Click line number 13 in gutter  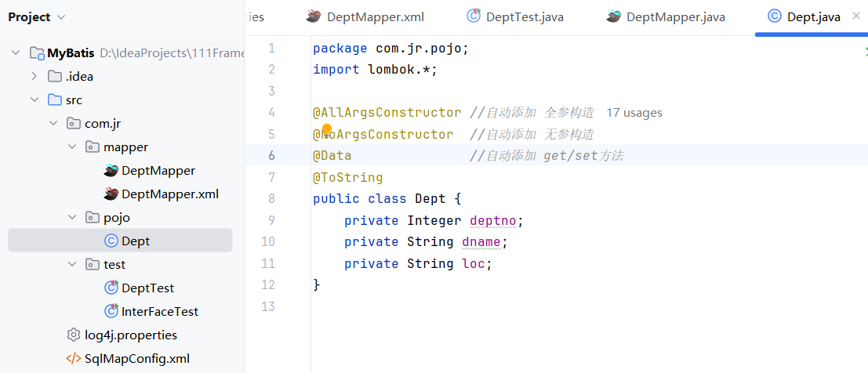tap(268, 306)
